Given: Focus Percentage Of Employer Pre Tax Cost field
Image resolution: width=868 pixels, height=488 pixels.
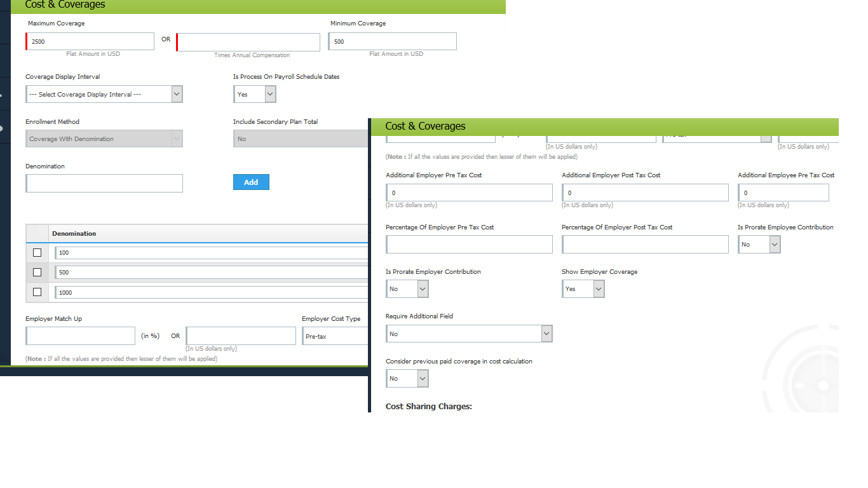Looking at the screenshot, I should 469,245.
